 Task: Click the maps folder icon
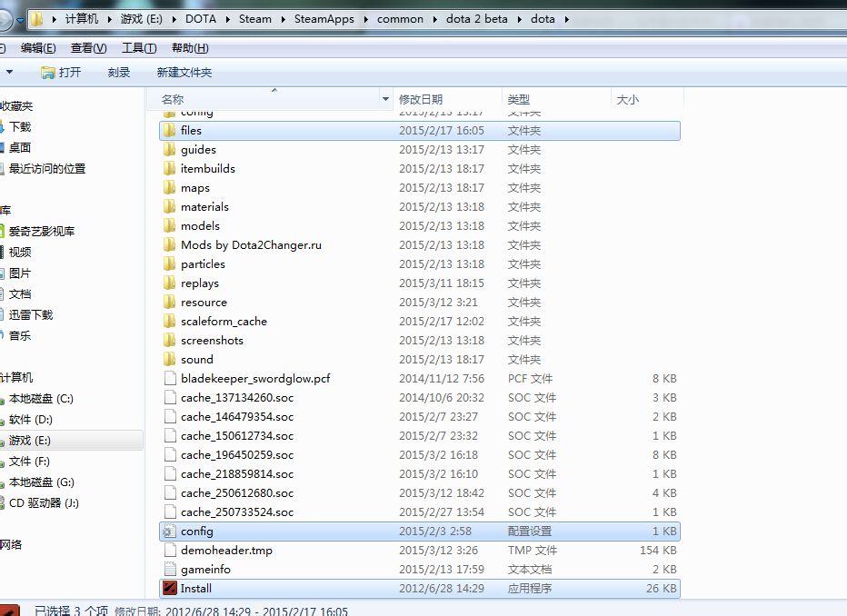coord(170,187)
